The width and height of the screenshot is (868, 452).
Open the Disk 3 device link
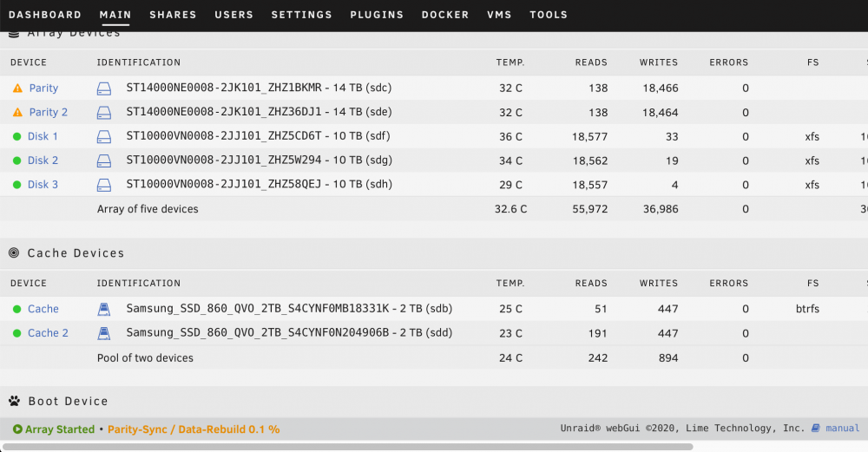(43, 185)
